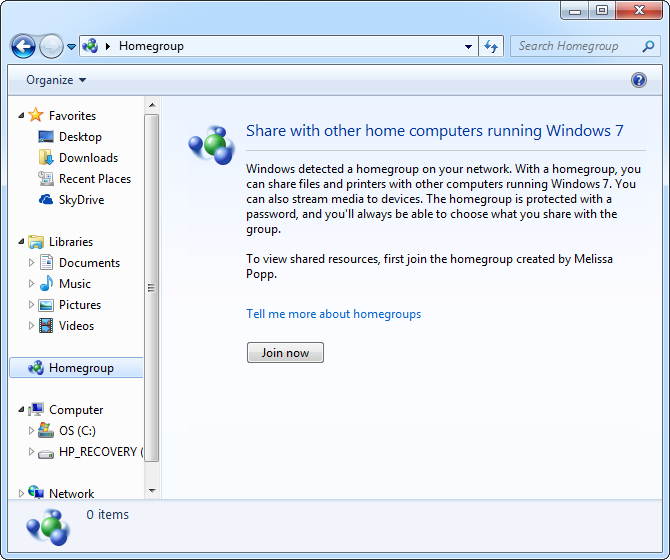The height and width of the screenshot is (560, 670).
Task: Click the Computer icon
Action: [x=36, y=409]
